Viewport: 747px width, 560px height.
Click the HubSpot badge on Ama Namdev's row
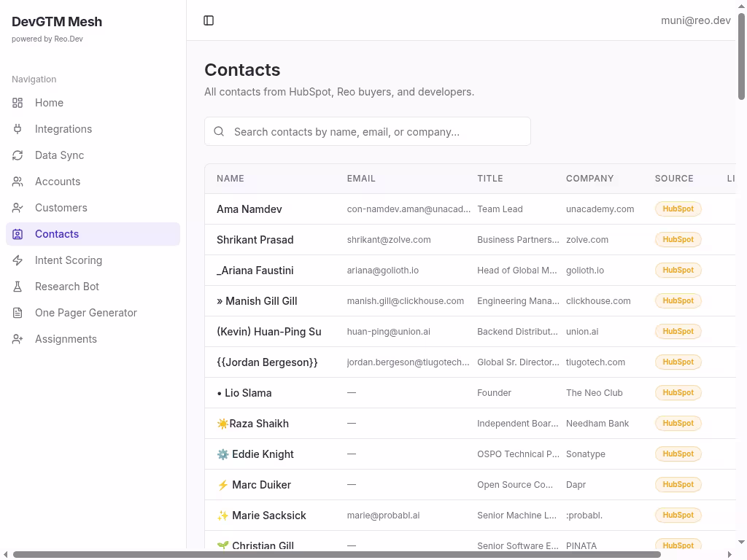coord(678,209)
